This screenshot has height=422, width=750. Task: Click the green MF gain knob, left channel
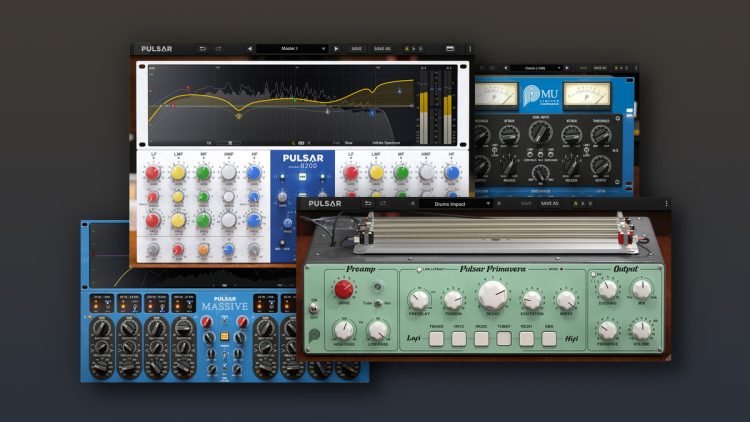pyautogui.click(x=203, y=172)
